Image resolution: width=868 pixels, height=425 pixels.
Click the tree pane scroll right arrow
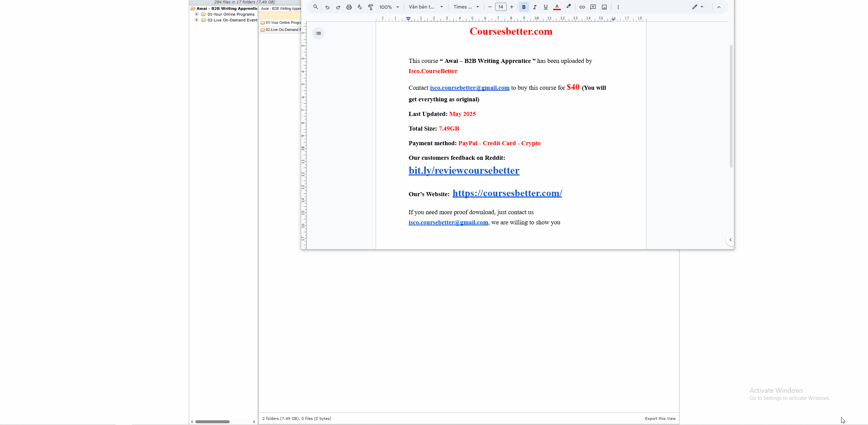tap(254, 422)
